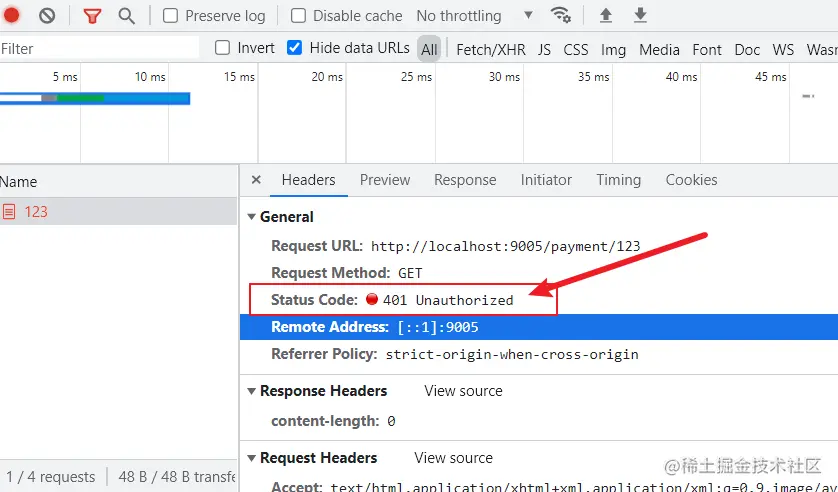Toggle the Invert filter checkbox

(222, 48)
